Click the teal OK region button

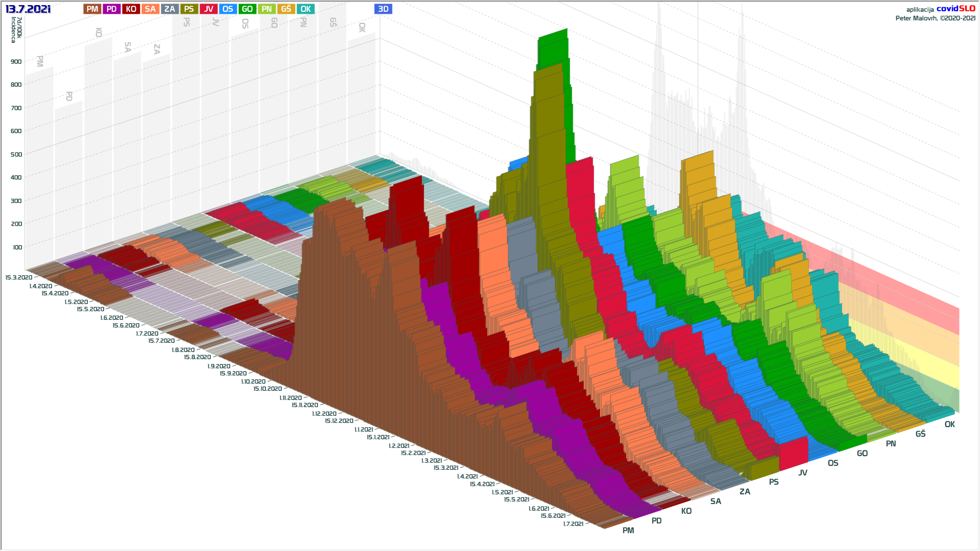point(306,9)
